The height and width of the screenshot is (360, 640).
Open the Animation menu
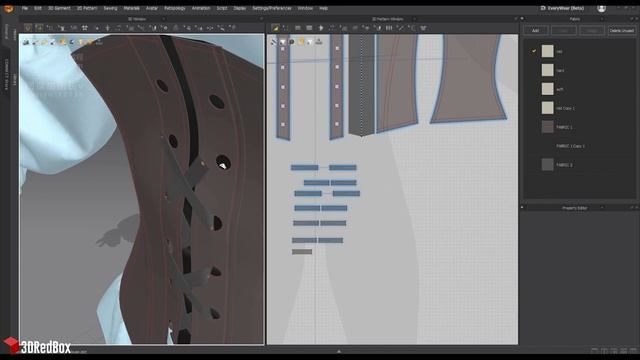[201, 8]
